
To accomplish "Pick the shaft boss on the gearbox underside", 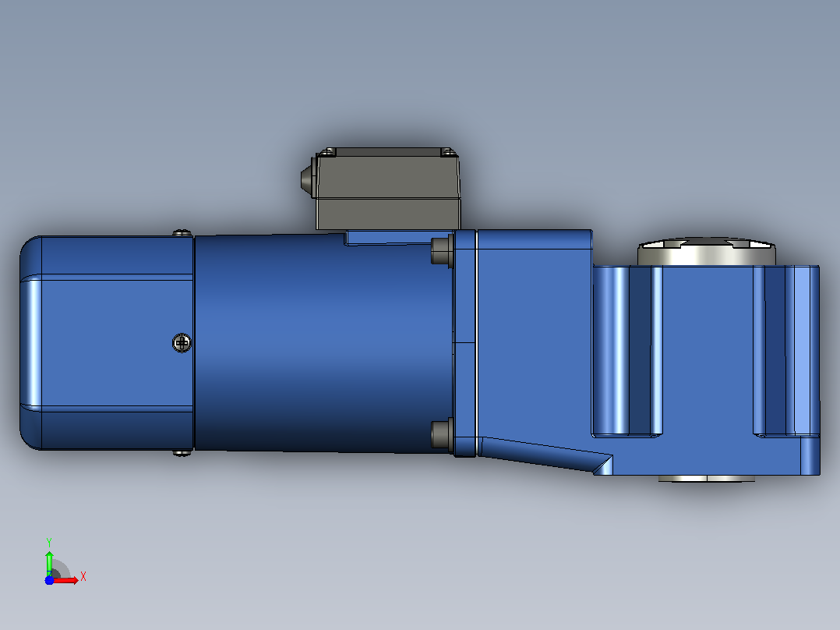I will (x=707, y=478).
